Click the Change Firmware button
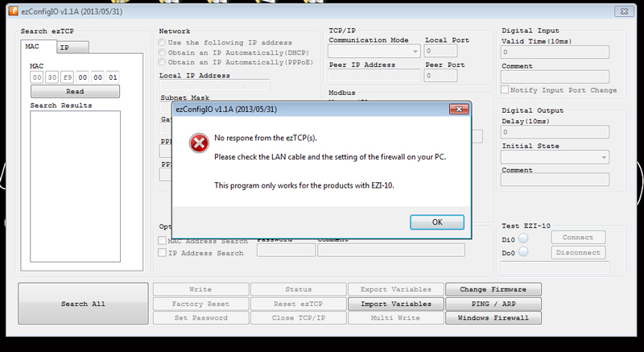The width and height of the screenshot is (644, 352). click(x=493, y=289)
